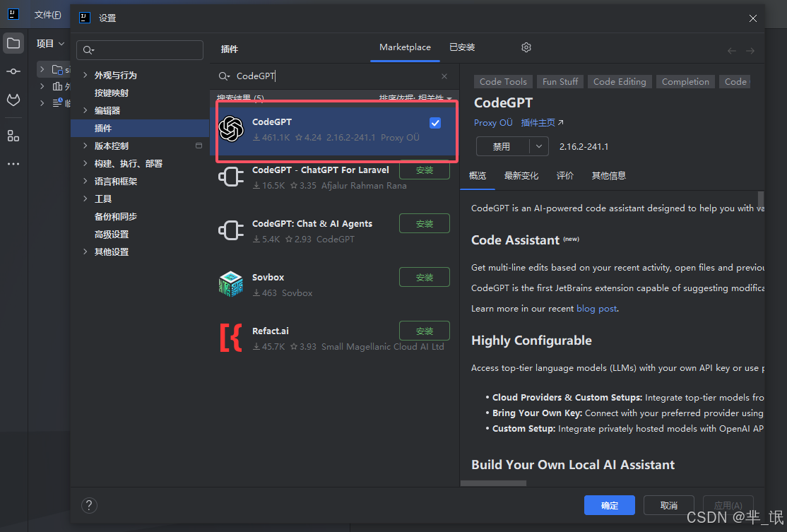Switch to the 已安装 tab
The width and height of the screenshot is (787, 532).
coord(462,47)
